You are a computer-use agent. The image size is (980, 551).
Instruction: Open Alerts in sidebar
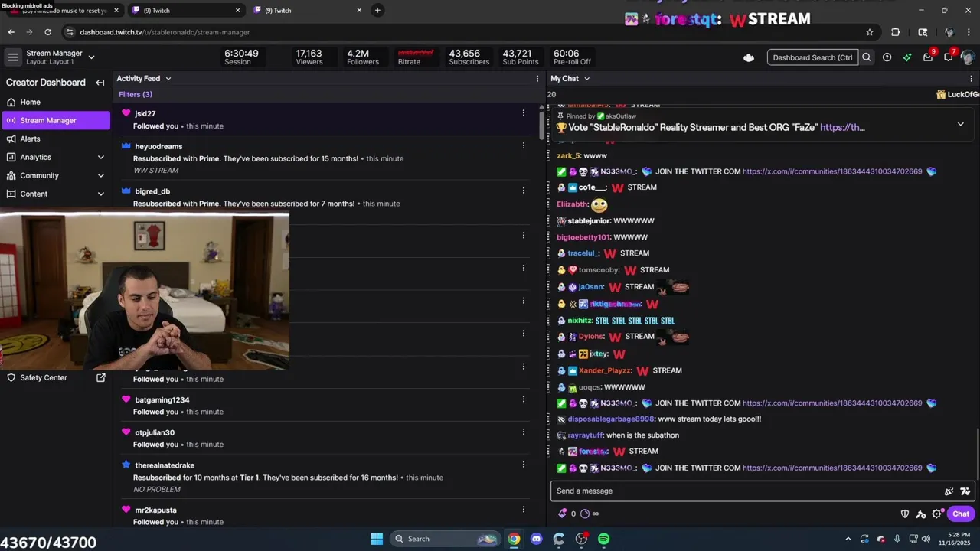55,139
